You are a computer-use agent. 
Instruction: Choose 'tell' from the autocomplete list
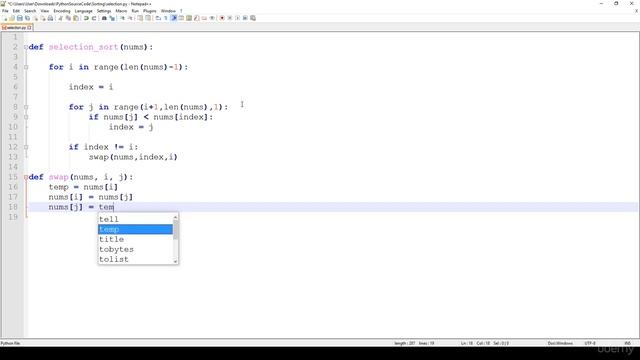coord(136,219)
